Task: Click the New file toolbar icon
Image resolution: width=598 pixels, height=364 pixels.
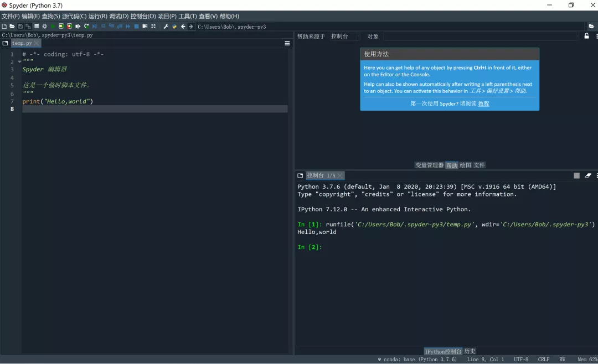Action: (4, 27)
